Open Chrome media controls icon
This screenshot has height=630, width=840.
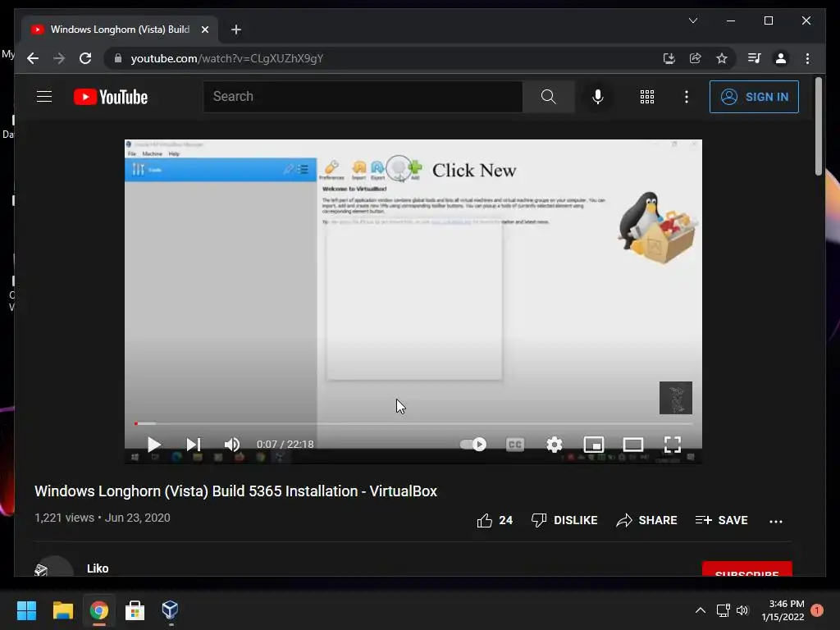(755, 58)
